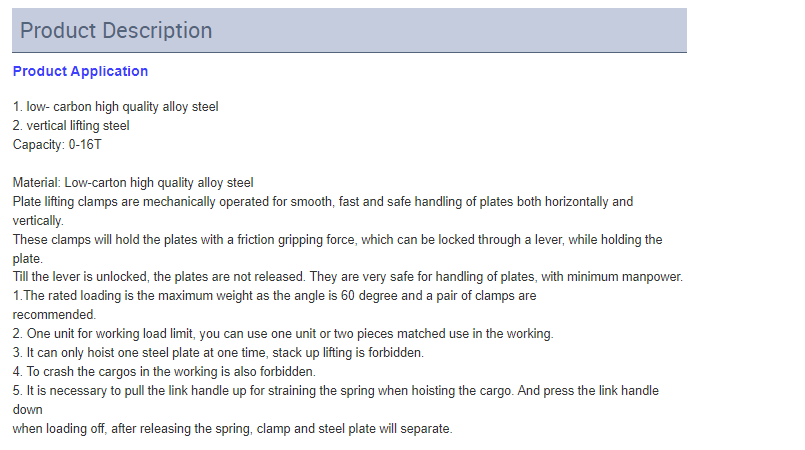Click the 'Capacity: 0-16T' text
Viewport: 805px width, 450px height.
tap(57, 145)
